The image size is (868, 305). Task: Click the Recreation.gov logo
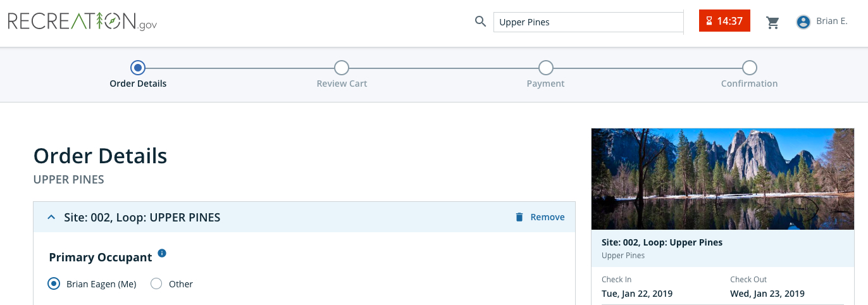[82, 22]
